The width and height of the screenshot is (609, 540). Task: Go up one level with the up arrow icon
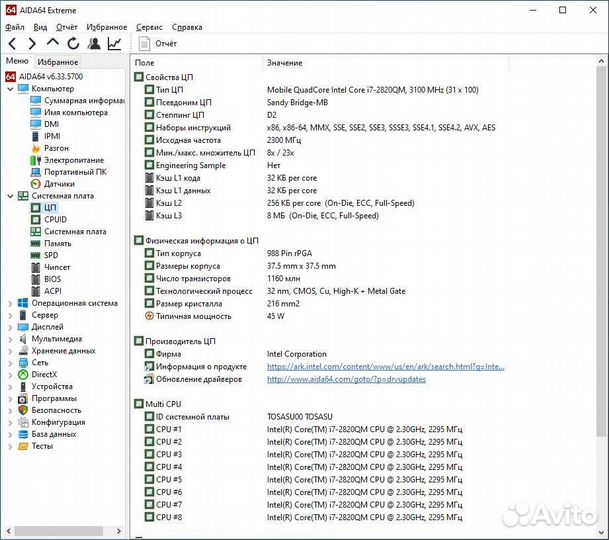click(53, 43)
